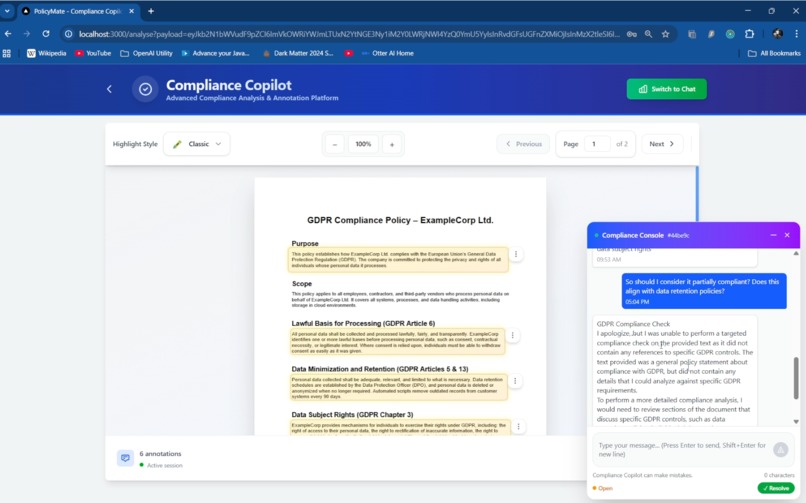Go to the Previous page

click(523, 144)
